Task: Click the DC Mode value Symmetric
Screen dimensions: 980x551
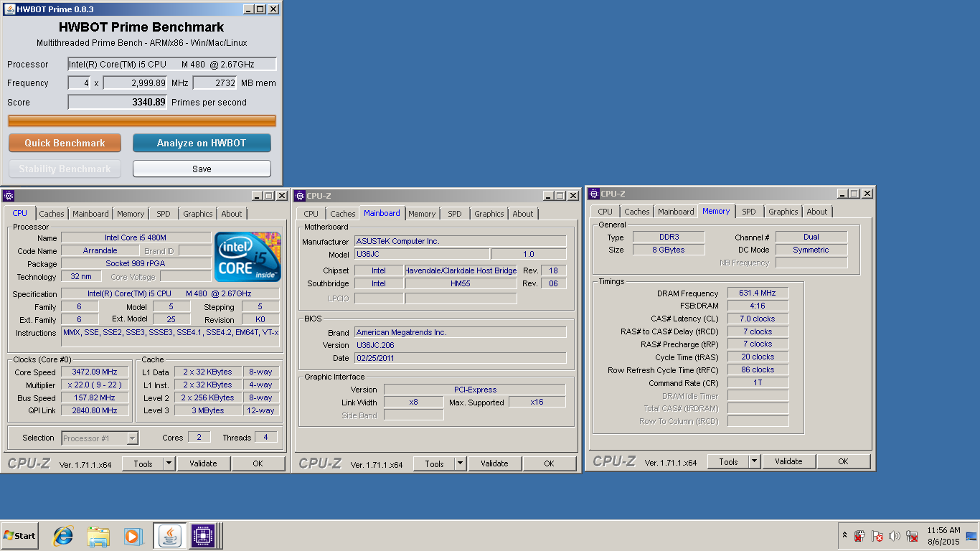Action: point(811,250)
